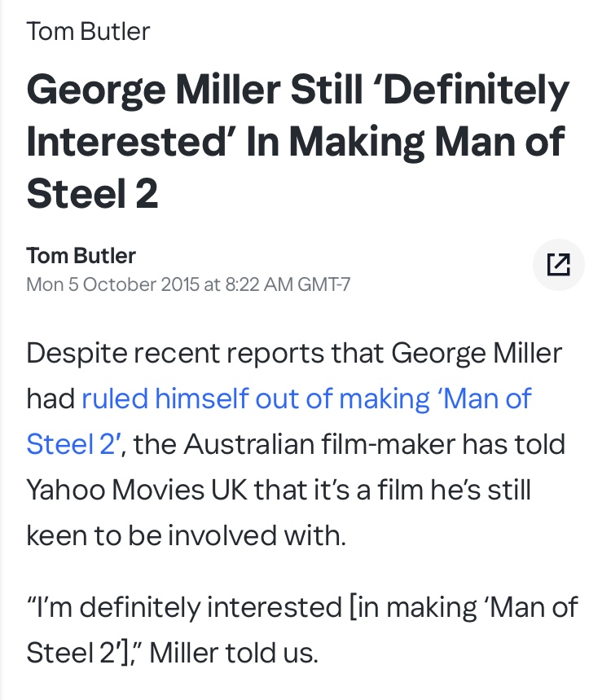Click 'keen to be involved with' text
The width and height of the screenshot is (611, 700).
[187, 535]
